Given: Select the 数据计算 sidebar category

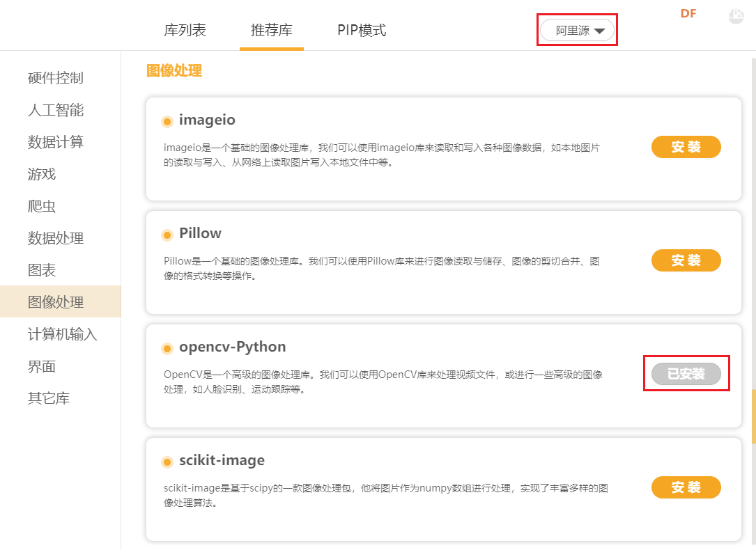Looking at the screenshot, I should (x=56, y=142).
